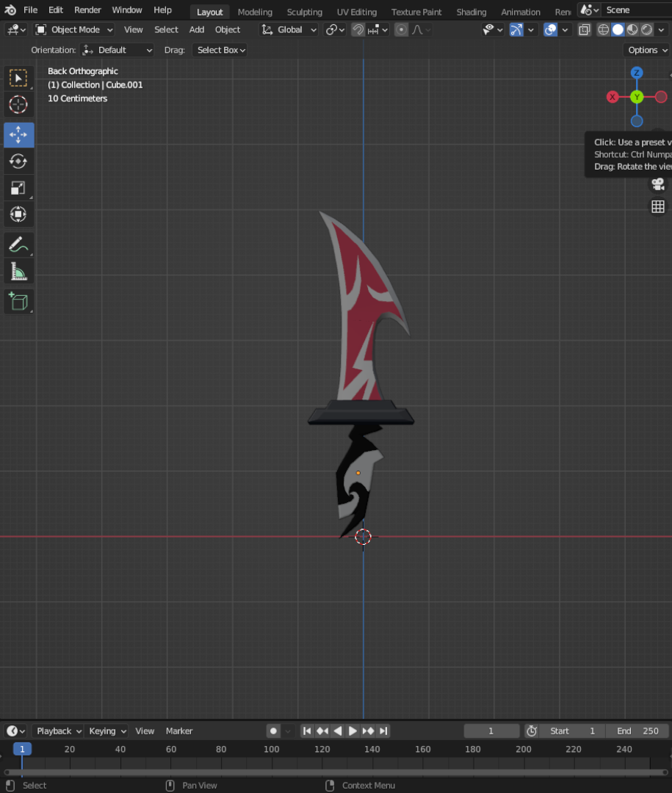672x793 pixels.
Task: Toggle X-ray mode
Action: point(585,30)
